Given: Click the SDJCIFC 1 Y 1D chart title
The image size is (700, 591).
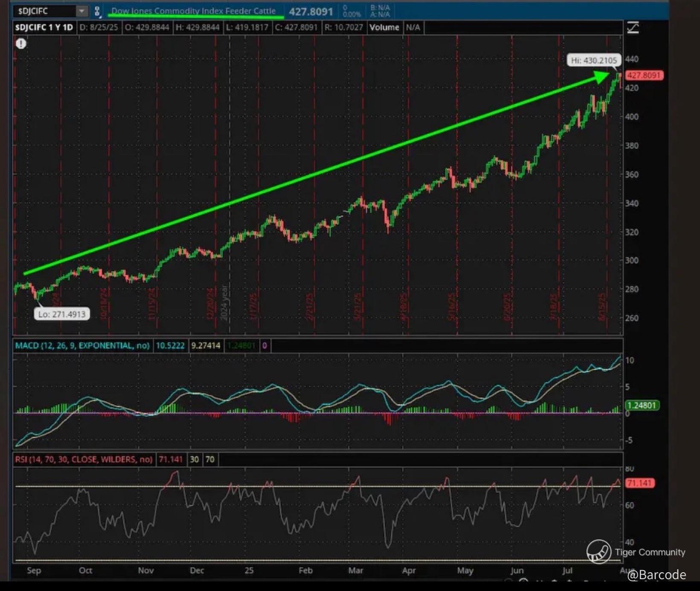Looking at the screenshot, I should pyautogui.click(x=44, y=28).
